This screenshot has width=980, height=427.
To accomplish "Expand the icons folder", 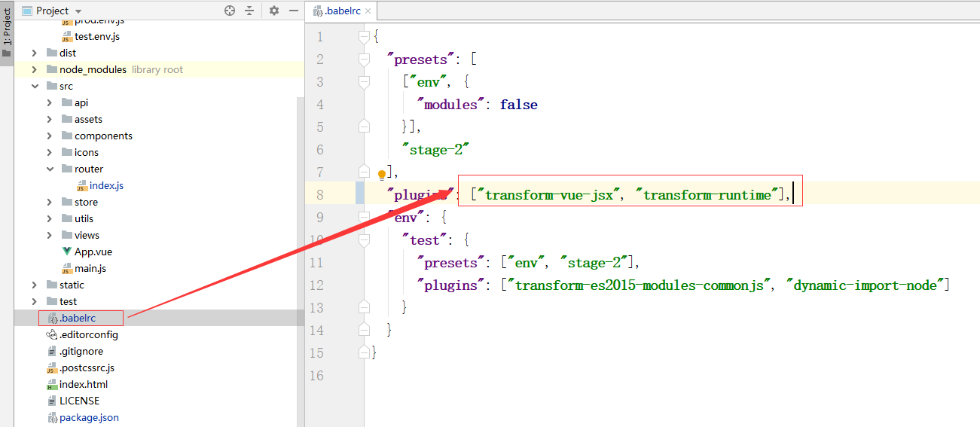I will (x=49, y=152).
